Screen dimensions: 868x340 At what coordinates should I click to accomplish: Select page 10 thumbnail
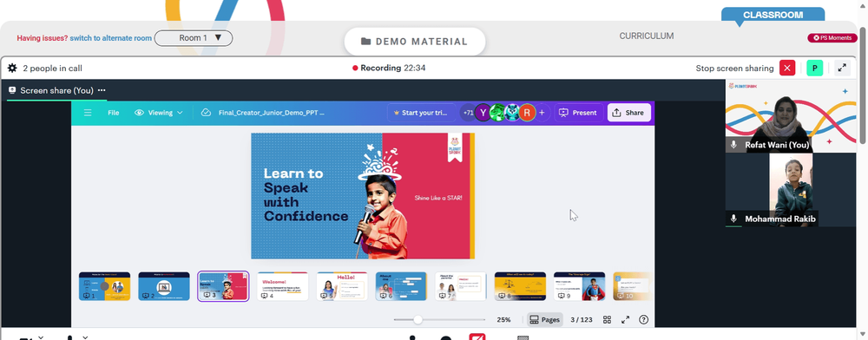[632, 286]
